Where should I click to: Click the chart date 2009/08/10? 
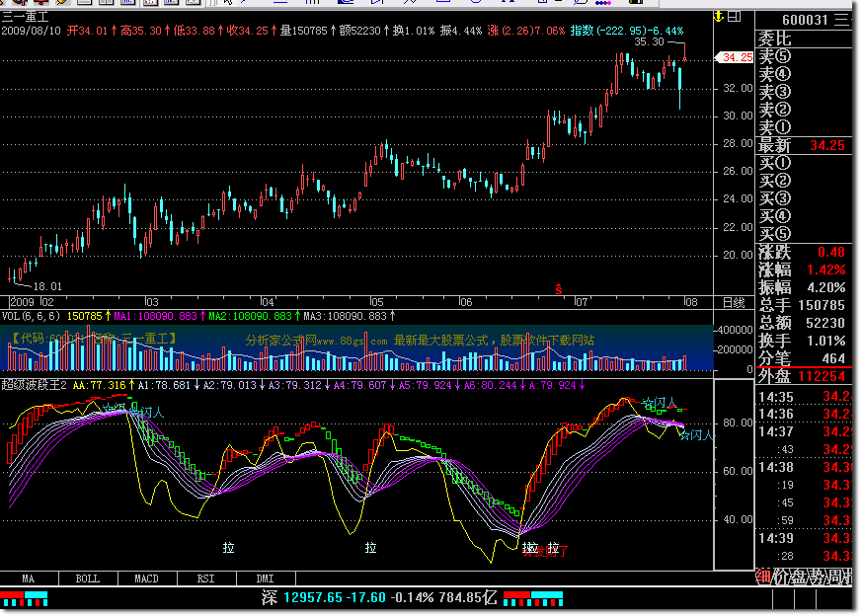click(32, 31)
